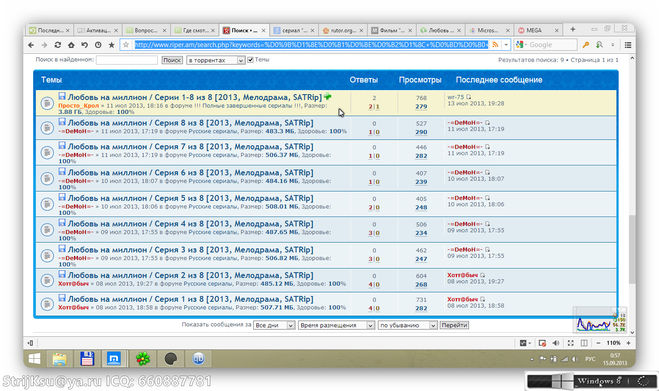
Task: Switch to the 'Где смот...' tab
Action: tap(195, 30)
